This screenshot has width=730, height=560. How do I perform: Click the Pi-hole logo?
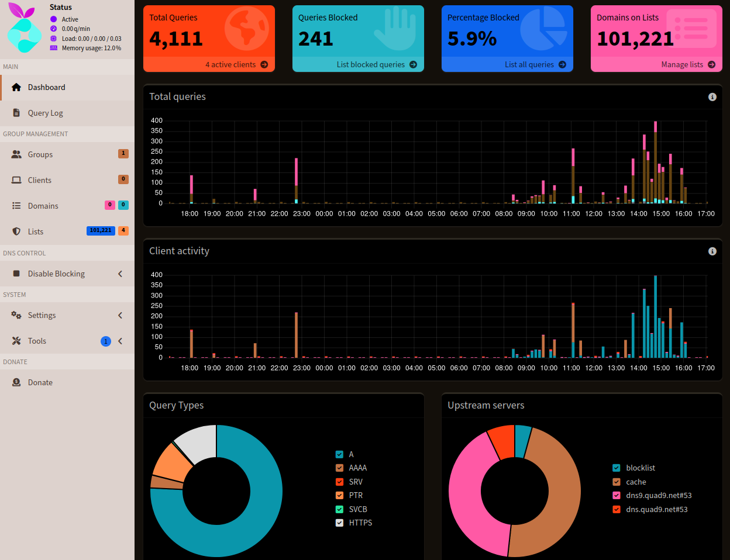coord(23,26)
